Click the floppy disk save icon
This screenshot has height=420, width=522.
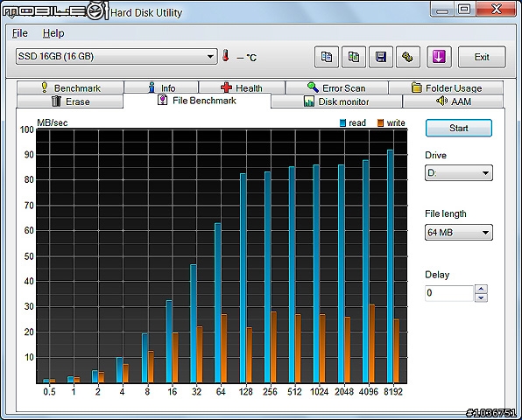point(380,57)
